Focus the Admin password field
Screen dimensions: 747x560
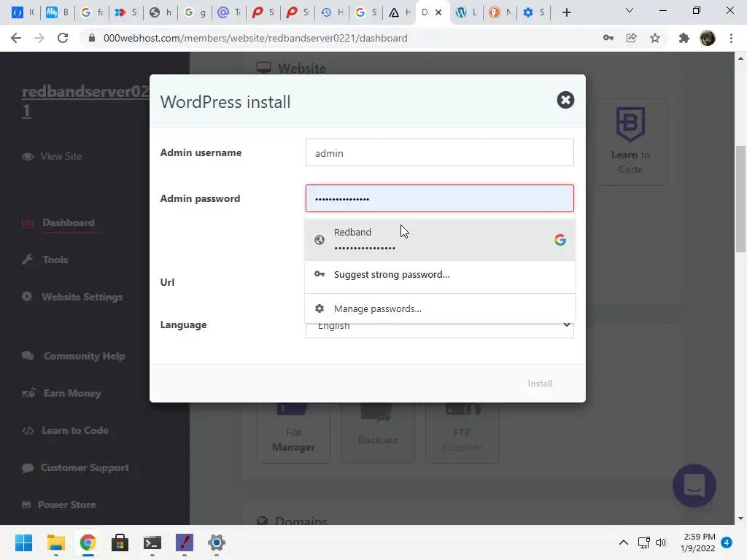coord(439,198)
